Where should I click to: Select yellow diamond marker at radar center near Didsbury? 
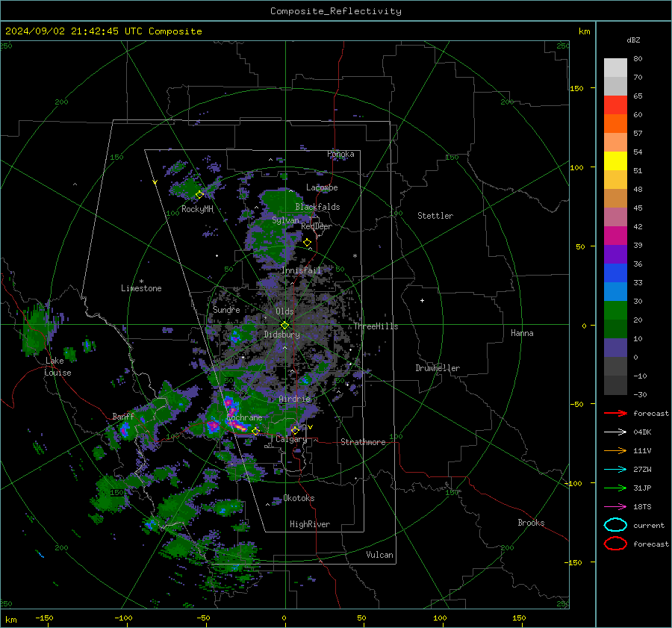tap(284, 326)
